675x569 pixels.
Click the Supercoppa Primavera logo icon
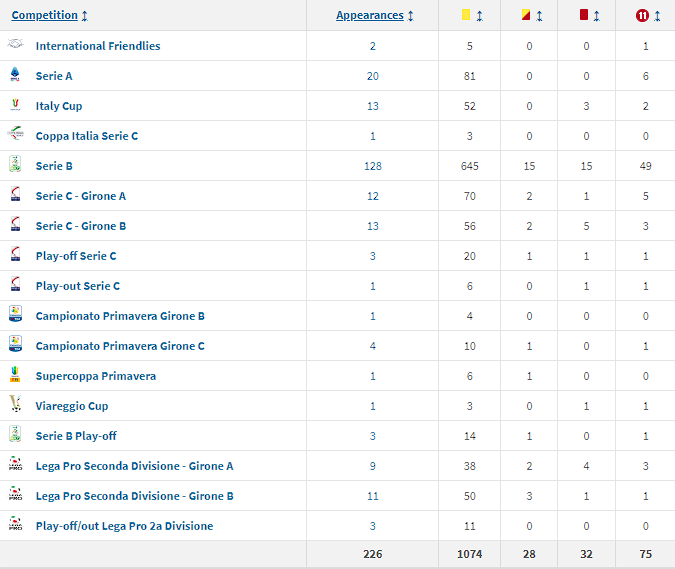point(15,375)
